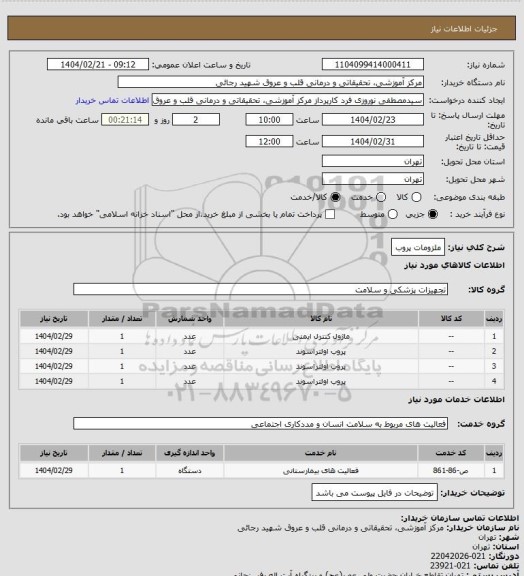
Task: Click the deadline time field 10:00
Action: point(269,120)
